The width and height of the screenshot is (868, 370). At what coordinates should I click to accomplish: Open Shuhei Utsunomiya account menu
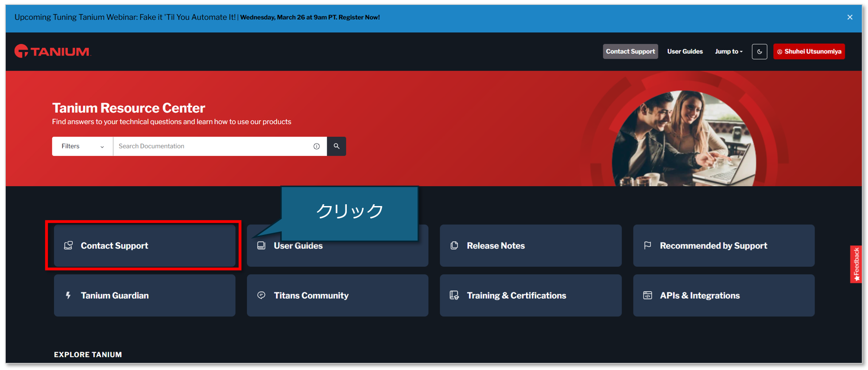(809, 51)
